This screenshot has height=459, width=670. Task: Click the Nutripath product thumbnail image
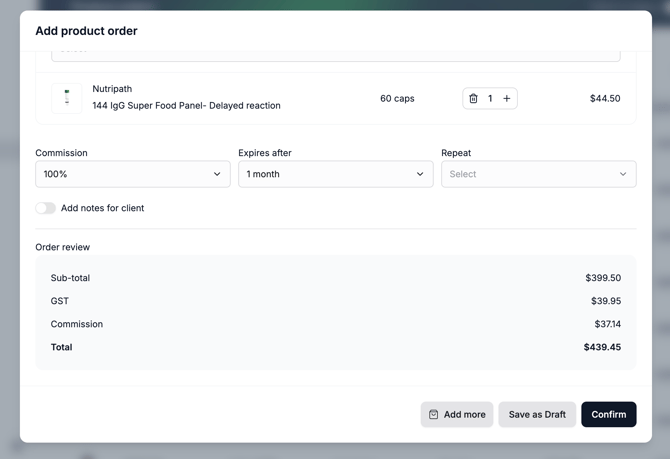tap(67, 98)
